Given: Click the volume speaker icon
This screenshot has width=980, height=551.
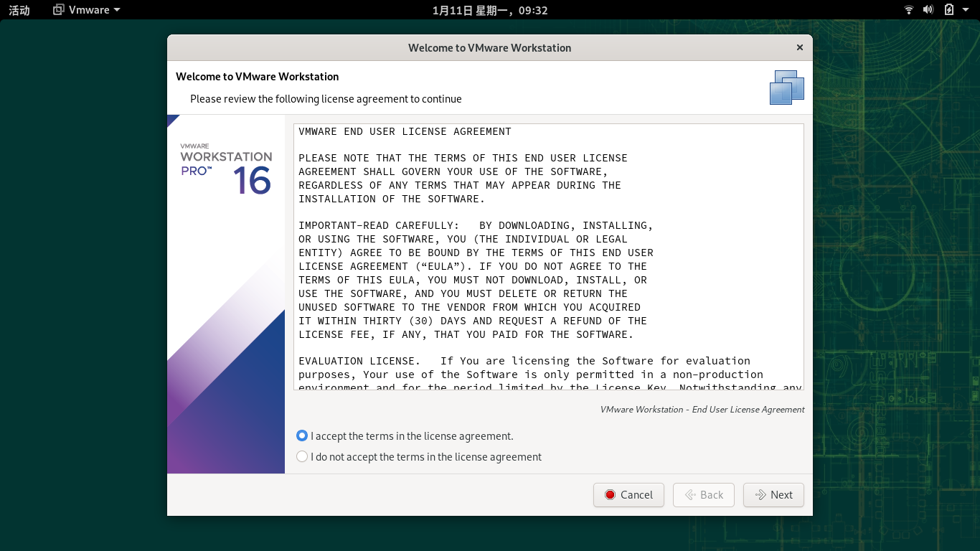Looking at the screenshot, I should coord(928,10).
